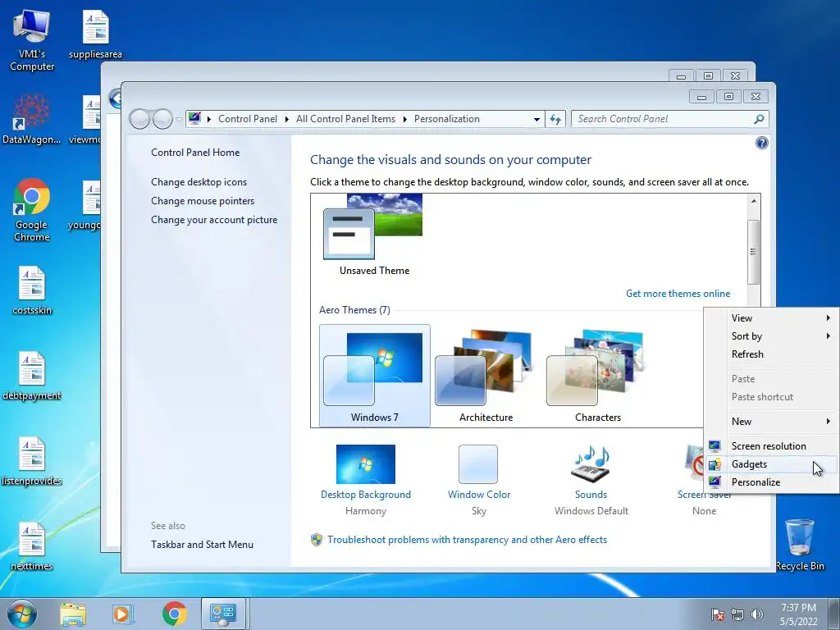Click the Control Panel breadcrumb

tap(248, 119)
